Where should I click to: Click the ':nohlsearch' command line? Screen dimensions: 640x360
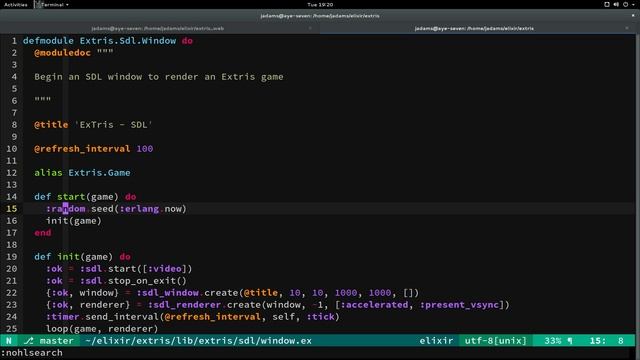(32, 353)
